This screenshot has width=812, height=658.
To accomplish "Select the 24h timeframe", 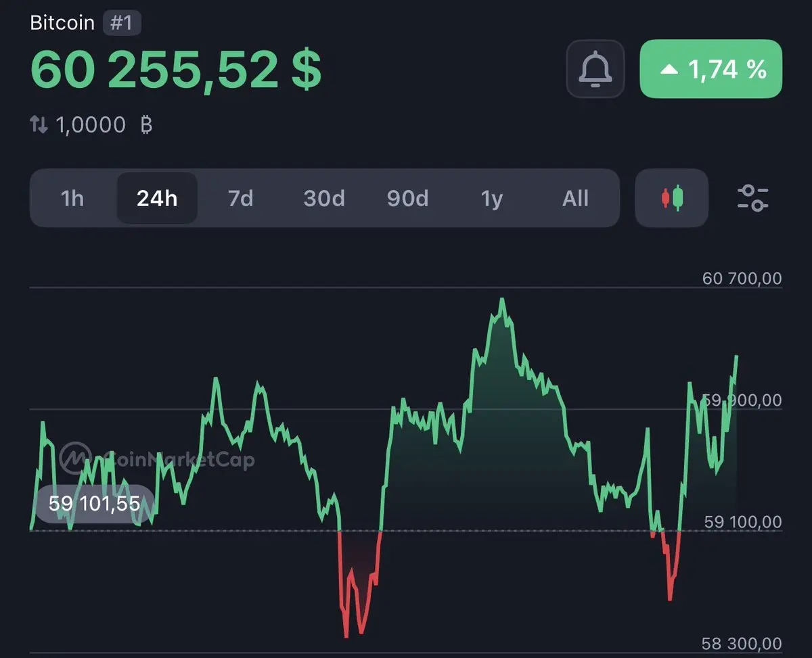I will (x=157, y=198).
